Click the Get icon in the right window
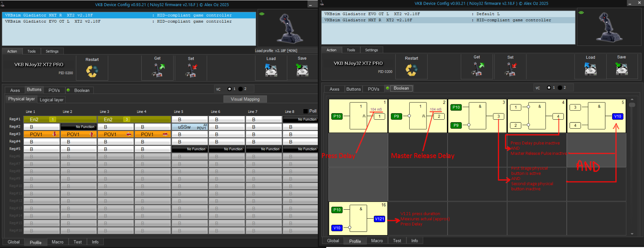 tap(477, 69)
